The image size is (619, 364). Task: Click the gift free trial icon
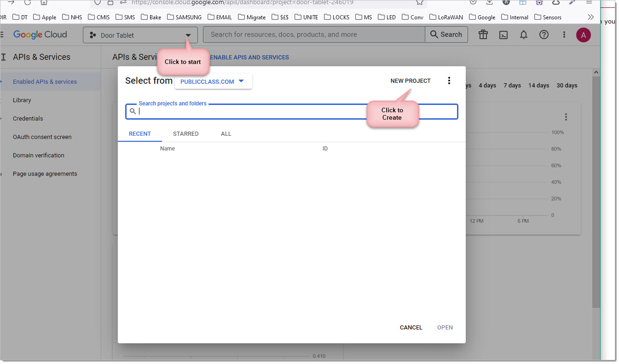[483, 35]
